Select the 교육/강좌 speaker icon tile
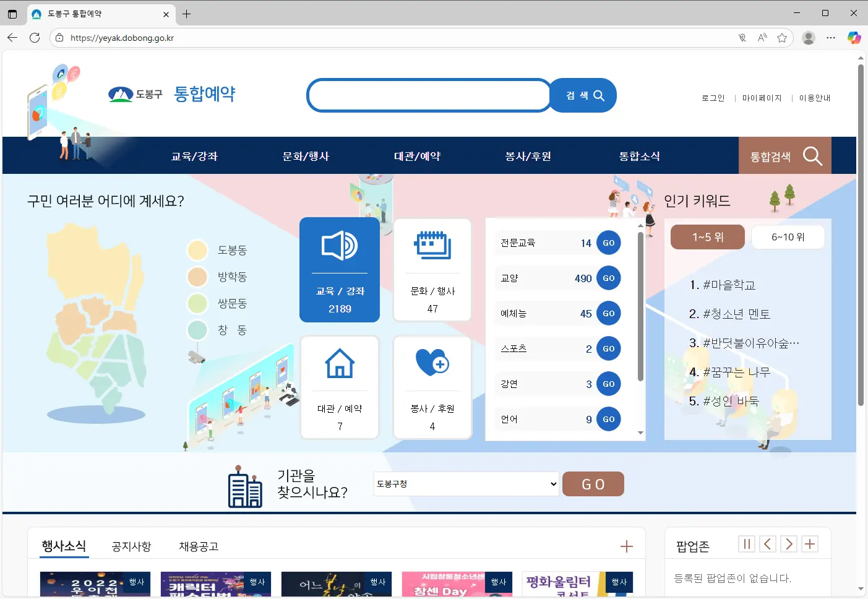This screenshot has height=599, width=868. [340, 269]
